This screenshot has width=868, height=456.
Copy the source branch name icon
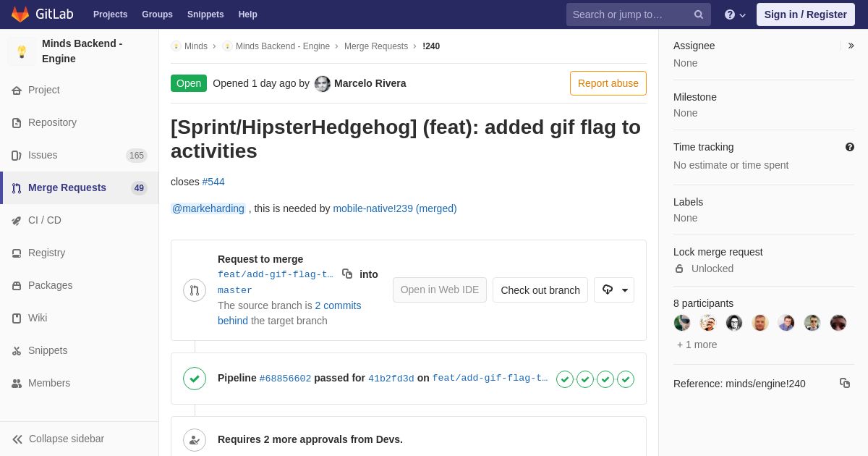(x=347, y=274)
